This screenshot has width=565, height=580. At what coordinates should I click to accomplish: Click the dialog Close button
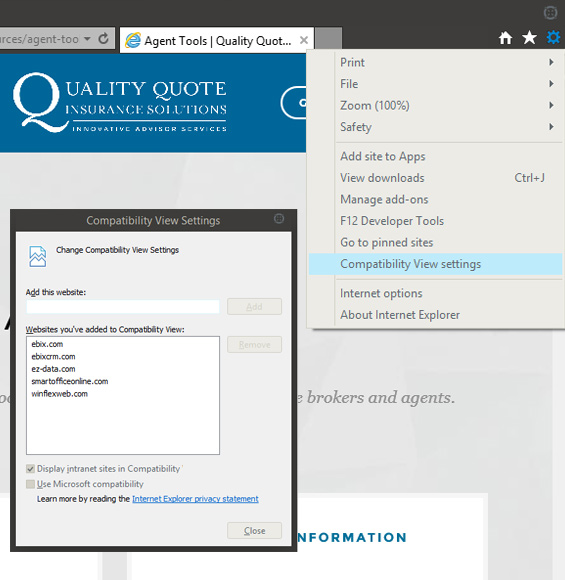[x=254, y=530]
